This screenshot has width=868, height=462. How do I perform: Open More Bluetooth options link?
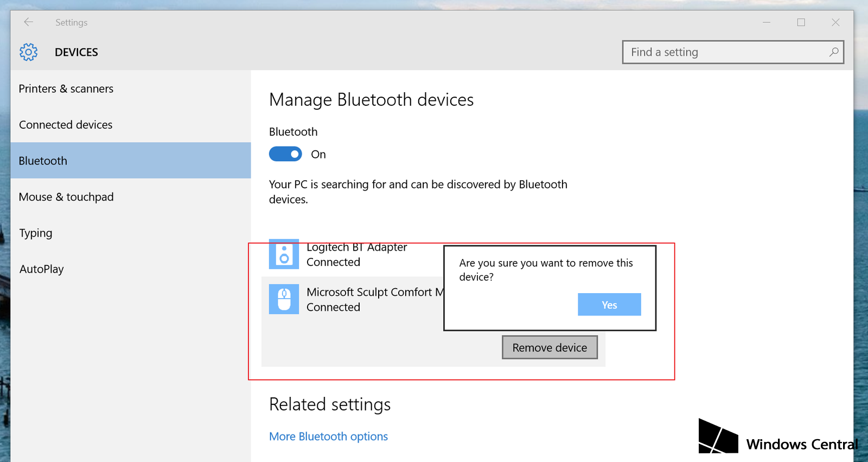328,436
